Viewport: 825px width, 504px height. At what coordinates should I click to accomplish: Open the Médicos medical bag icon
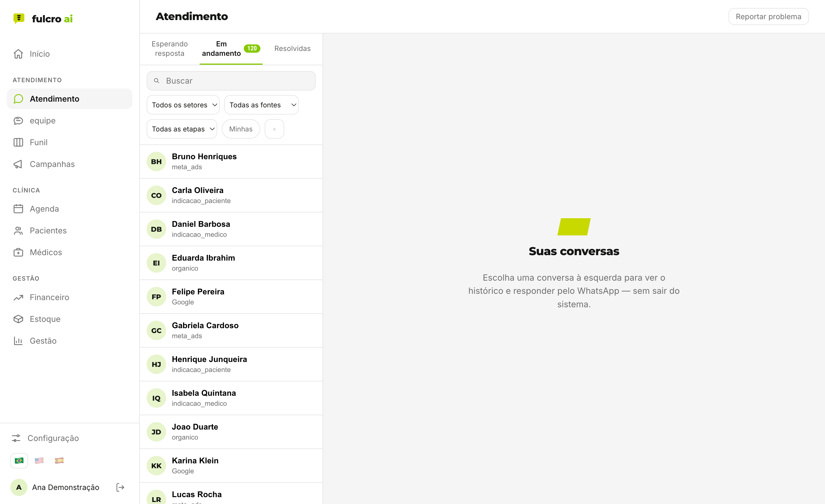[18, 252]
